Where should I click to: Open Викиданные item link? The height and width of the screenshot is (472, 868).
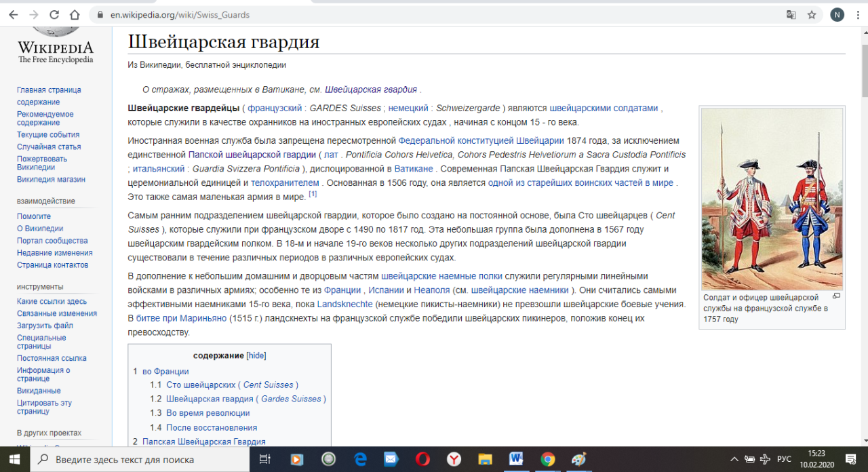(39, 391)
